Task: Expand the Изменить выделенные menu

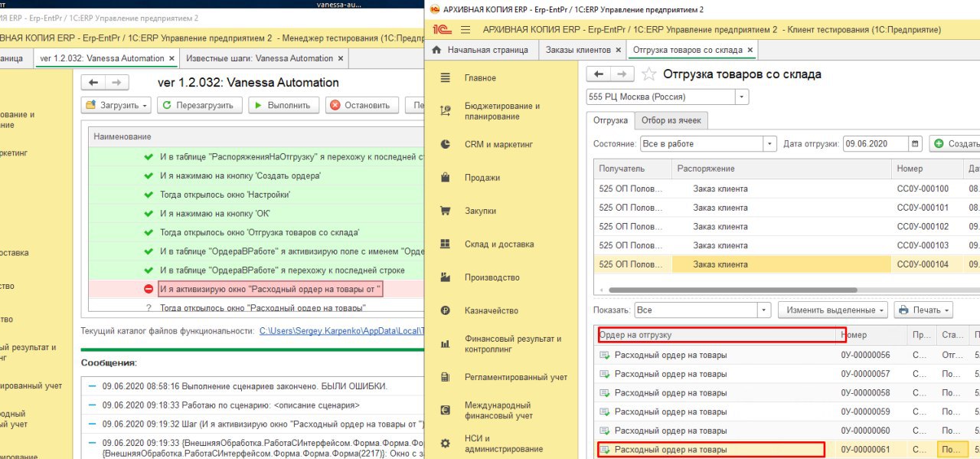Action: coord(833,310)
